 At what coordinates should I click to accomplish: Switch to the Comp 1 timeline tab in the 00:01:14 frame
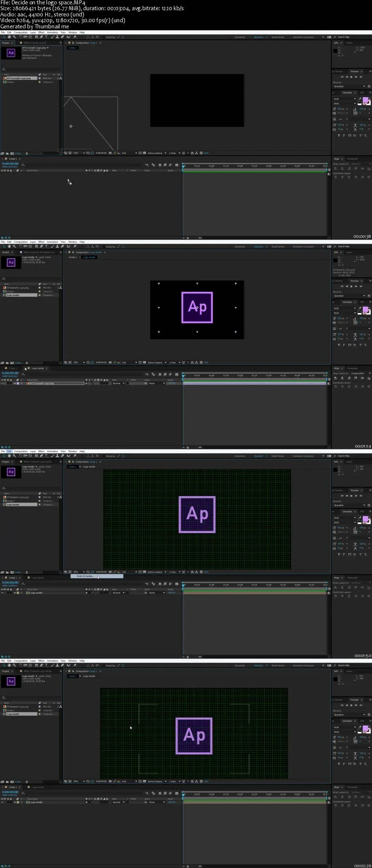click(12, 368)
